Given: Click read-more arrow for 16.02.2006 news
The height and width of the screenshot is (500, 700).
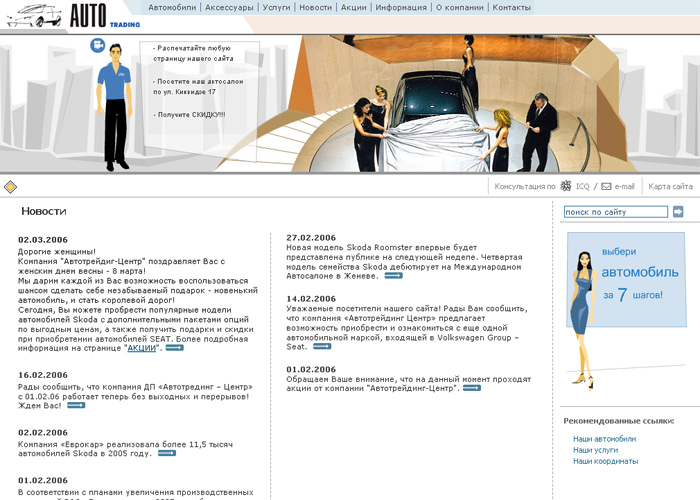Looking at the screenshot, I should (76, 405).
